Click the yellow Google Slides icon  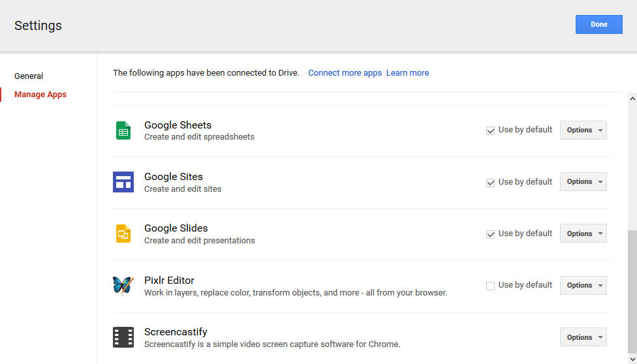(123, 234)
